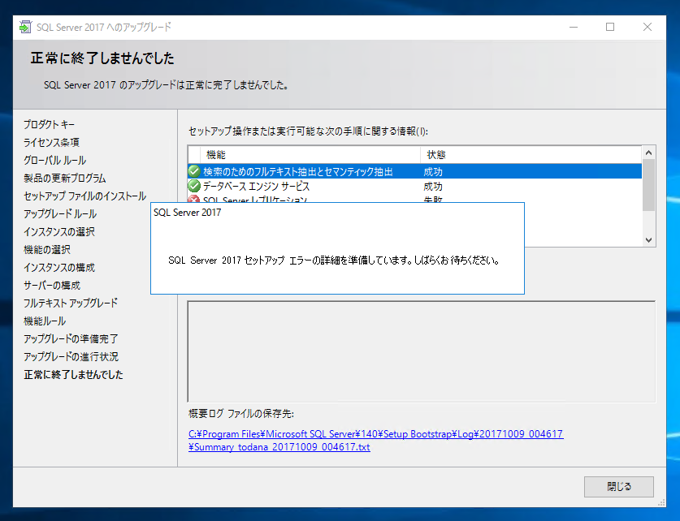Click ライセンス条項 step in sidebar

click(51, 142)
